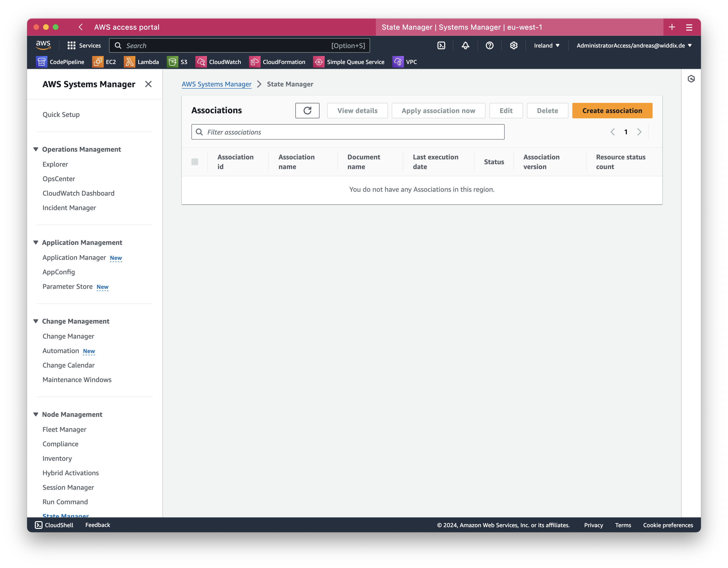
Task: Collapse the Change Management section
Action: click(36, 321)
